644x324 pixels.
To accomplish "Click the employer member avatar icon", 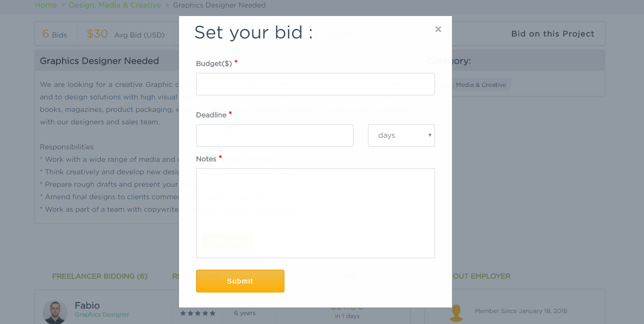I will [x=456, y=313].
